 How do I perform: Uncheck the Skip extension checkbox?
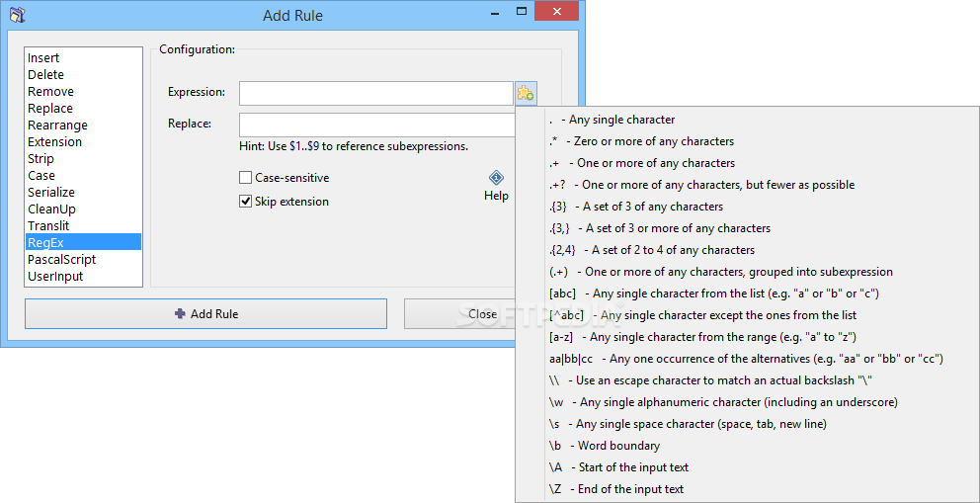(245, 202)
